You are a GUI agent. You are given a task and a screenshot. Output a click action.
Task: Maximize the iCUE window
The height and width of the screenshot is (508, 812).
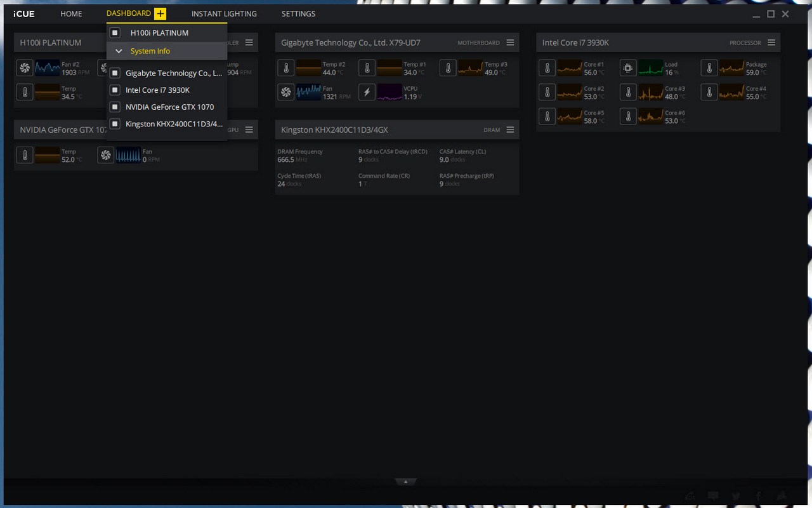pyautogui.click(x=771, y=14)
